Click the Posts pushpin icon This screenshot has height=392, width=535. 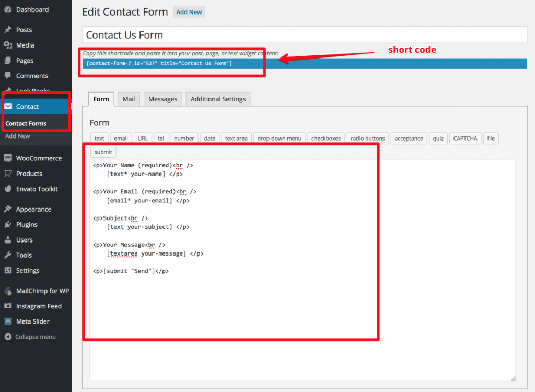click(x=8, y=30)
